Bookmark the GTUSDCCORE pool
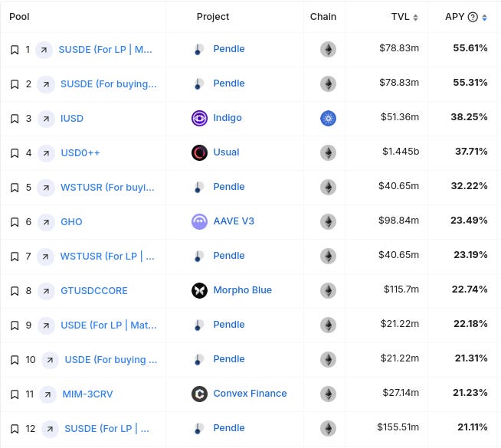Image resolution: width=501 pixels, height=448 pixels. point(15,291)
